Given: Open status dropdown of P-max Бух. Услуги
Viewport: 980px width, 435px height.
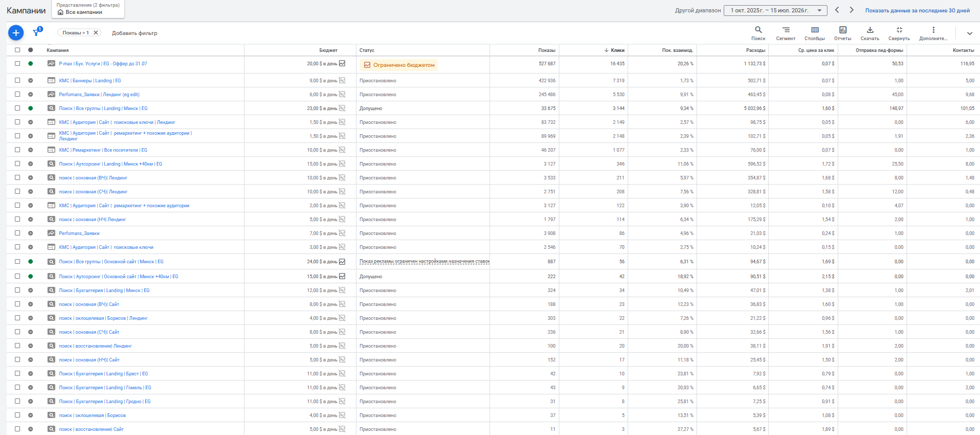Looking at the screenshot, I should 30,64.
